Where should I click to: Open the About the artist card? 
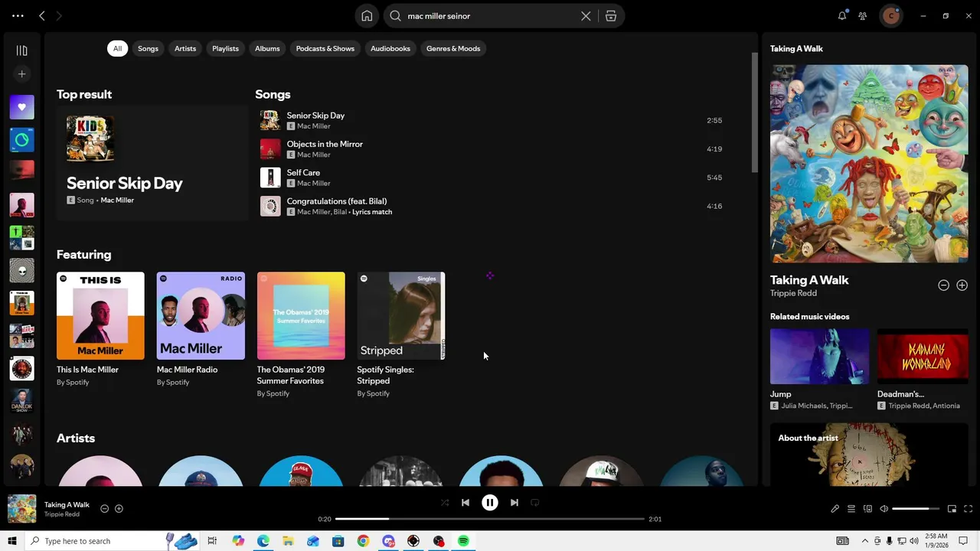[869, 455]
